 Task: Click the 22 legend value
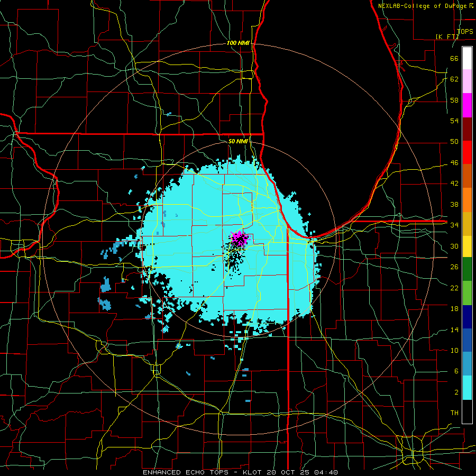[454, 288]
